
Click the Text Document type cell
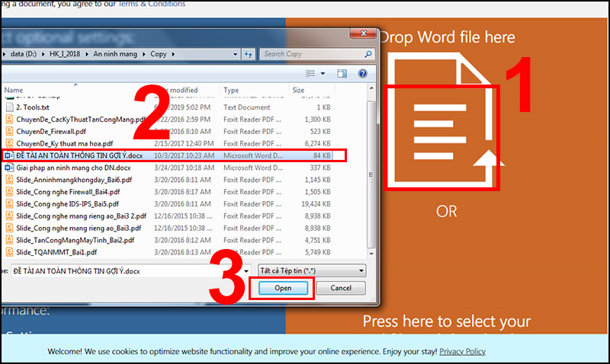tap(246, 107)
